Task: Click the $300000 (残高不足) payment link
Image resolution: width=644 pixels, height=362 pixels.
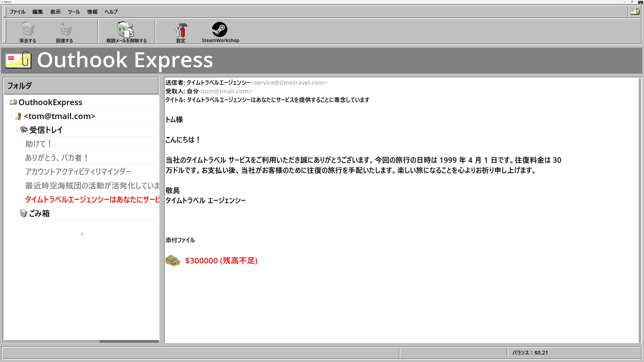Action: tap(221, 261)
